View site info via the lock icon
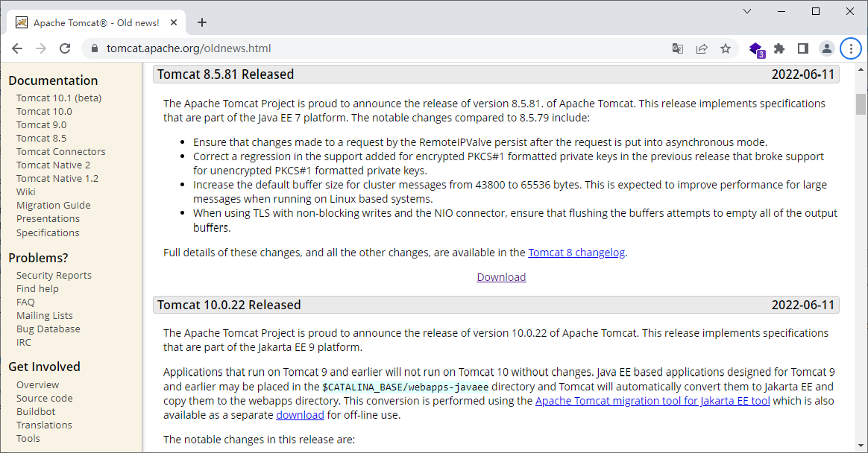The height and width of the screenshot is (453, 868). [95, 48]
